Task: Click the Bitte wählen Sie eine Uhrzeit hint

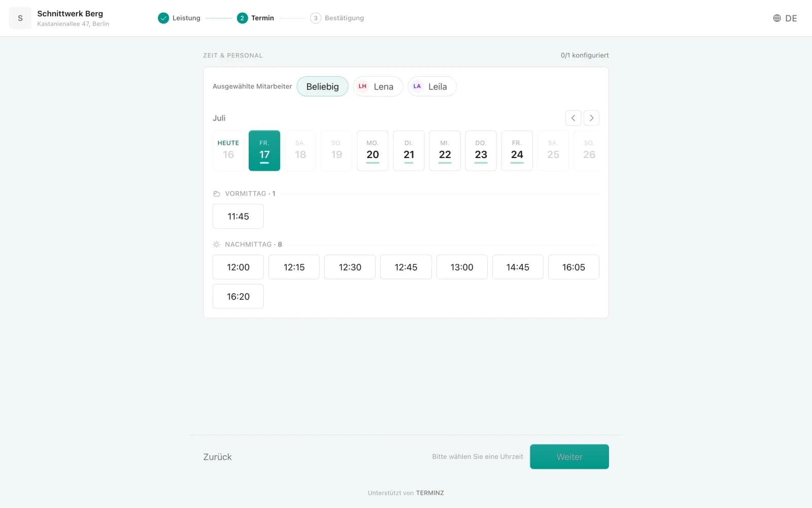Action: click(478, 457)
